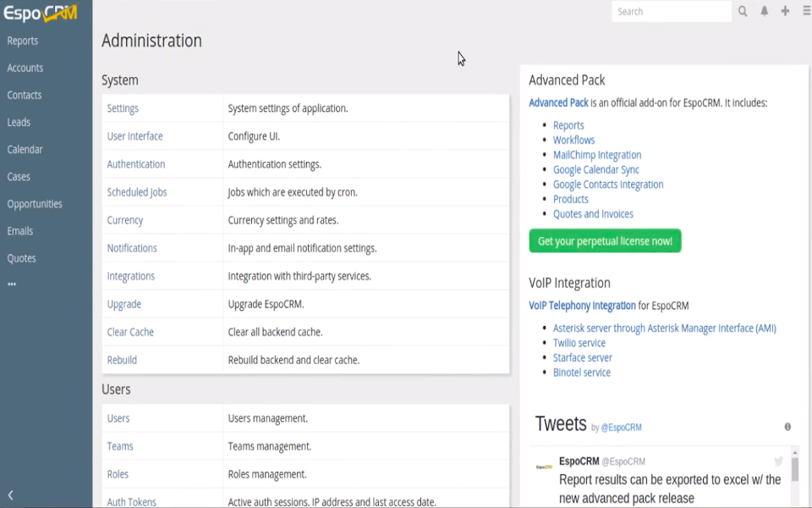
Task: Open Emails in the sidebar
Action: point(20,231)
